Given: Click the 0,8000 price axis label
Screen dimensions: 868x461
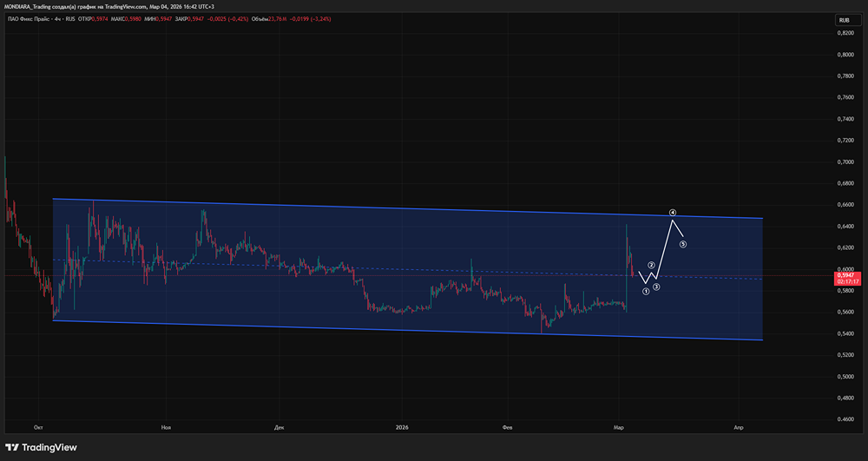Looking at the screenshot, I should [845, 55].
